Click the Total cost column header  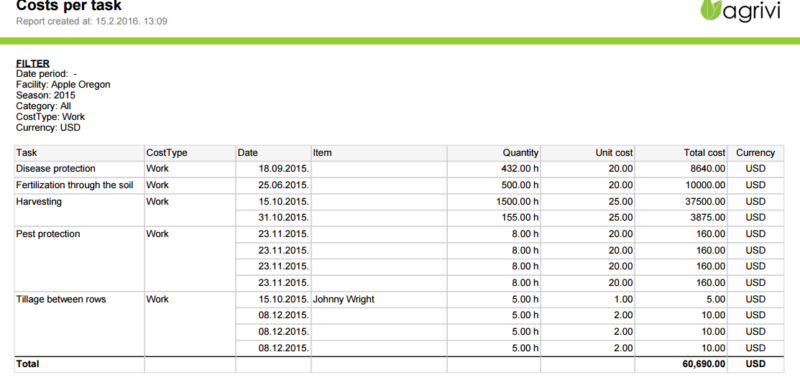pyautogui.click(x=681, y=153)
